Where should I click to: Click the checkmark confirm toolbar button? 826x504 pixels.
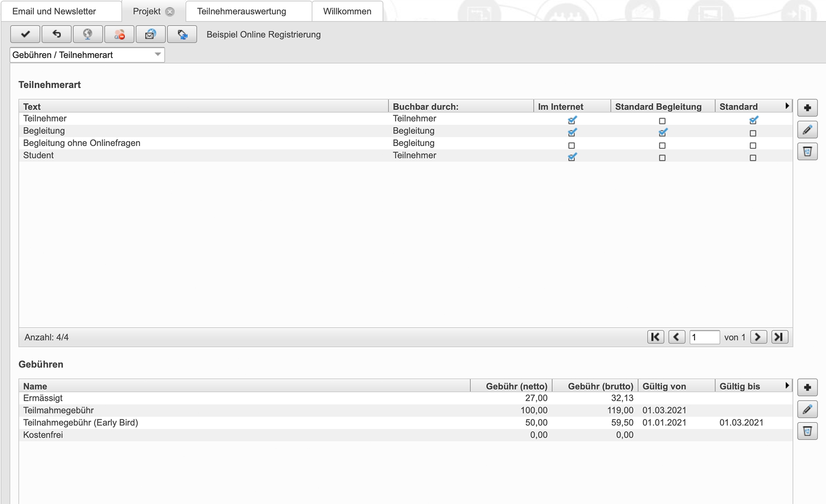click(25, 34)
